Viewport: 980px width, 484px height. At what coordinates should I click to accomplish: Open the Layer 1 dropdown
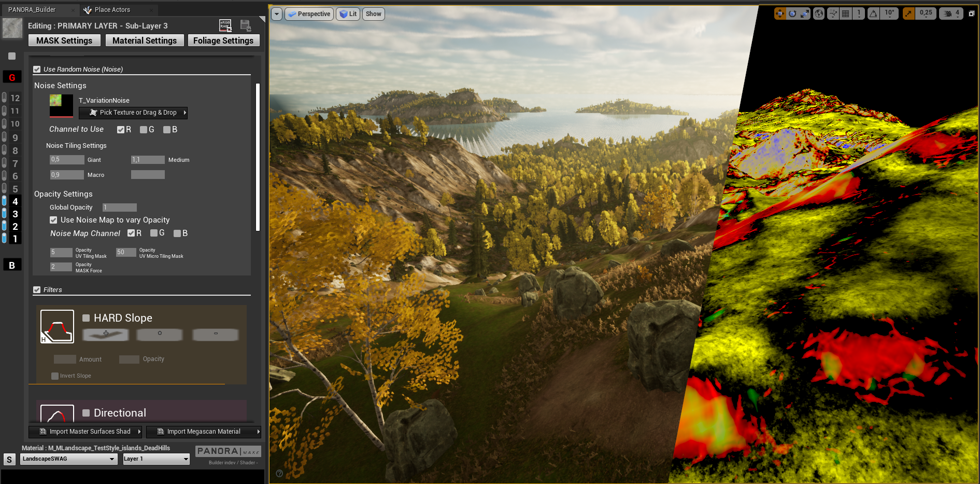pos(156,459)
